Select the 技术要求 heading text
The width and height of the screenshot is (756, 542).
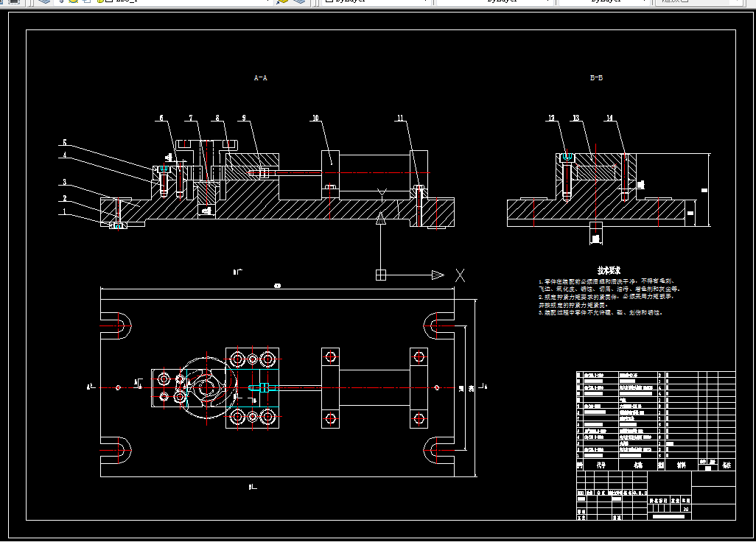click(x=609, y=271)
